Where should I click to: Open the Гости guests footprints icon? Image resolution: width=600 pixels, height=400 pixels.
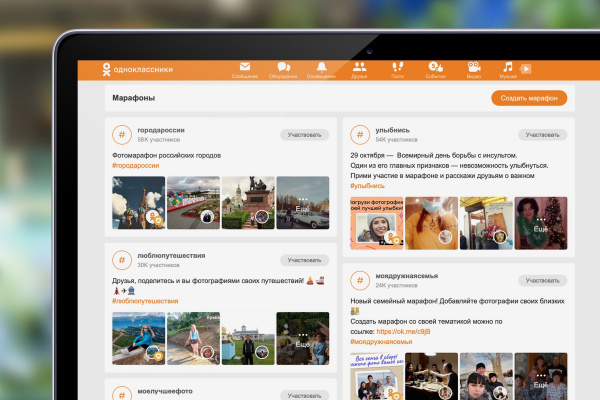pyautogui.click(x=398, y=68)
